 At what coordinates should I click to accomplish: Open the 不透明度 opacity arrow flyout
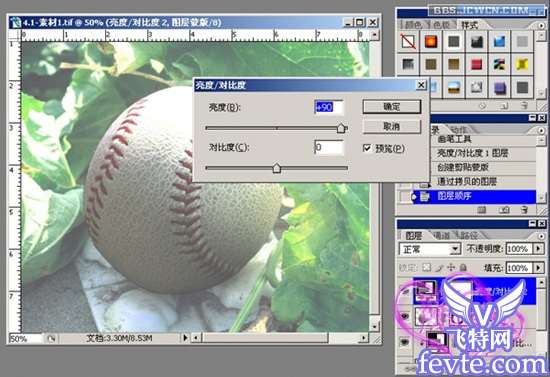click(x=538, y=249)
